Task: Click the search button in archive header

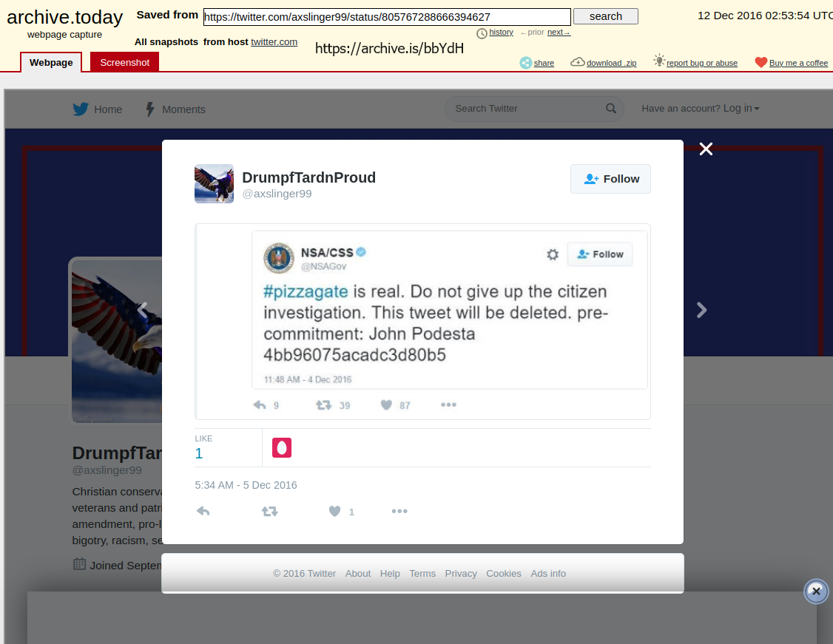Action: click(x=606, y=16)
